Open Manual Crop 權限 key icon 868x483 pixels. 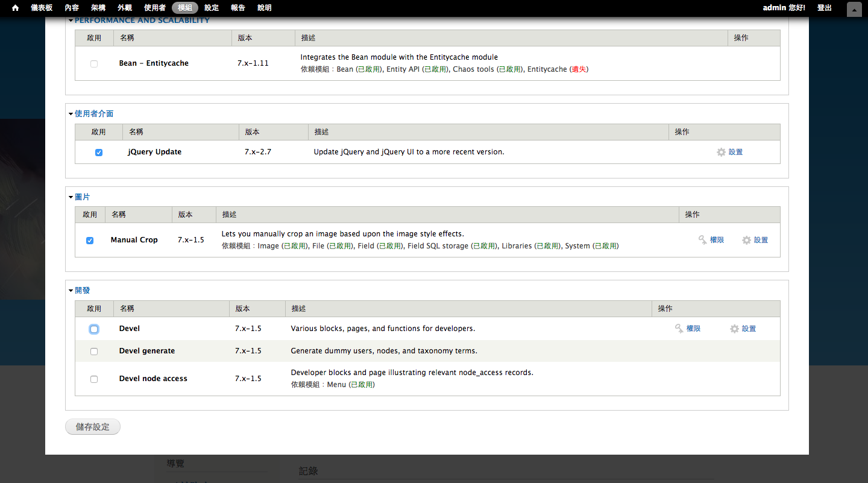coord(703,240)
